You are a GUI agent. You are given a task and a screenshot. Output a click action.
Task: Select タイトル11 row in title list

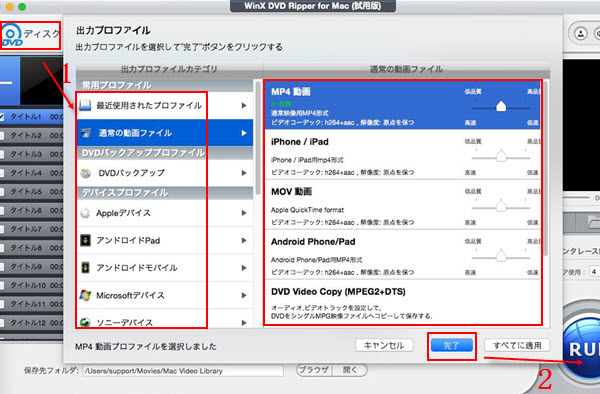pyautogui.click(x=31, y=304)
